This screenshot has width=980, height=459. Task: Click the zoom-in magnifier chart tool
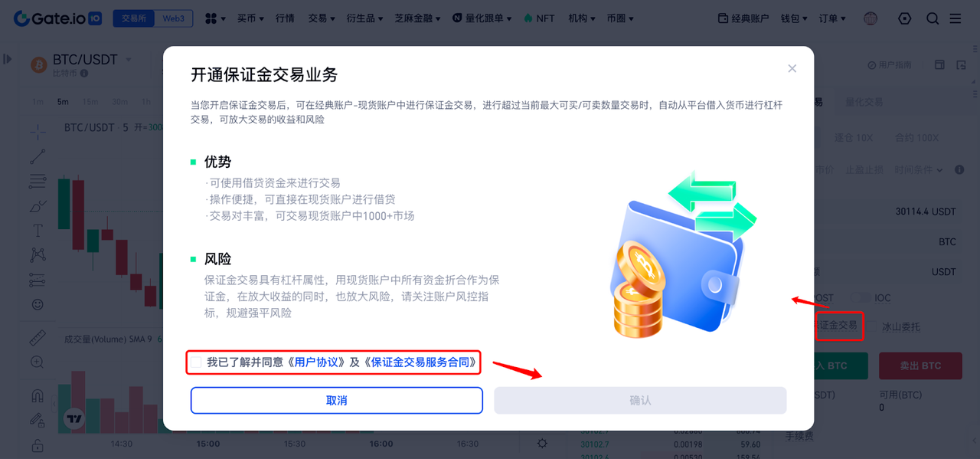click(38, 362)
